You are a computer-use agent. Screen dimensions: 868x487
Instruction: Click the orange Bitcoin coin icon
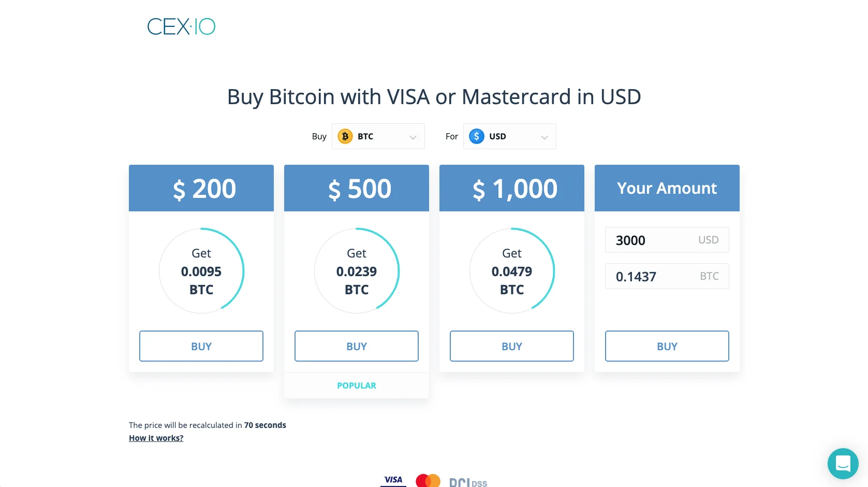(345, 136)
